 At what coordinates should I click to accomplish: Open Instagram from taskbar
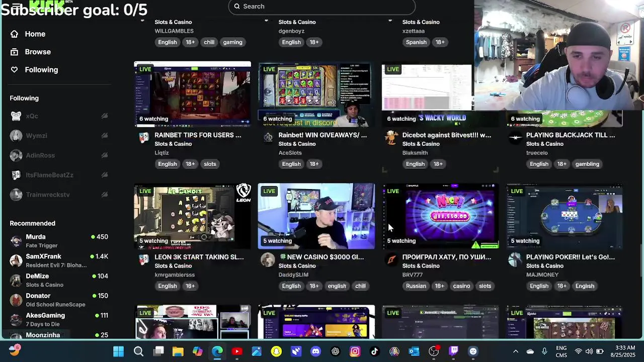coord(355,351)
